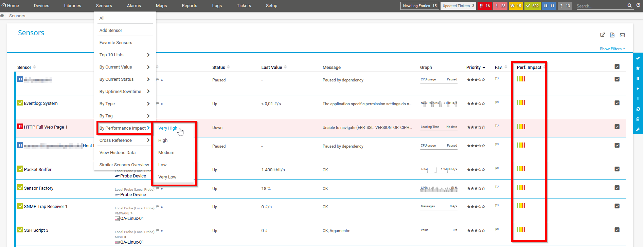Viewport: 644px width, 247px height.
Task: Click the logout power icon
Action: 638,5
